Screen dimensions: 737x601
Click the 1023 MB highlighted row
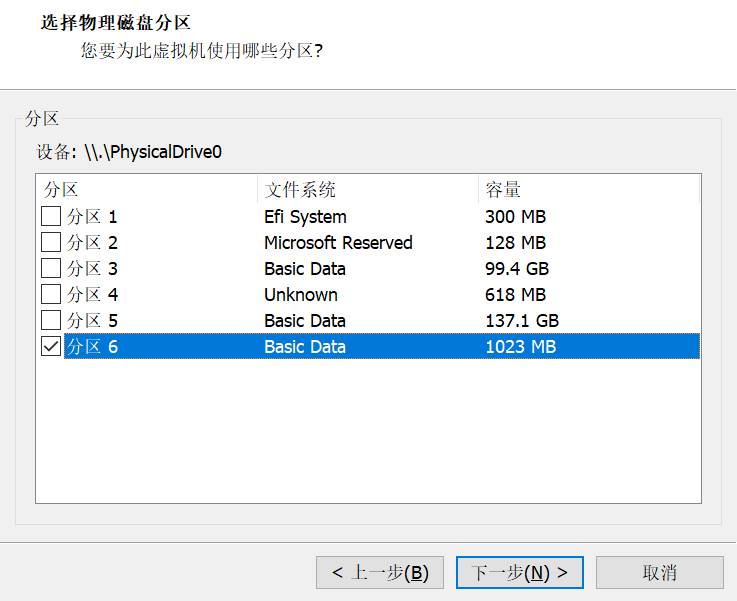520,347
